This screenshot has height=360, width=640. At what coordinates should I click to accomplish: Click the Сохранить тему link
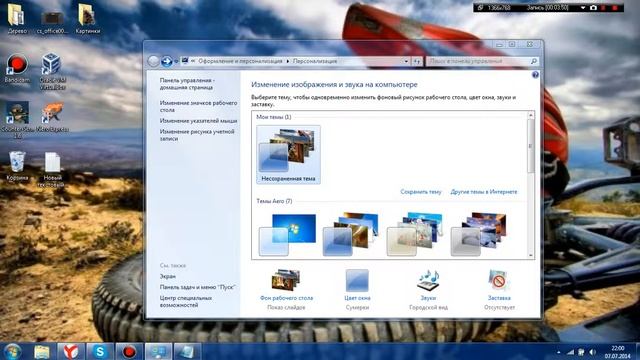tap(421, 191)
